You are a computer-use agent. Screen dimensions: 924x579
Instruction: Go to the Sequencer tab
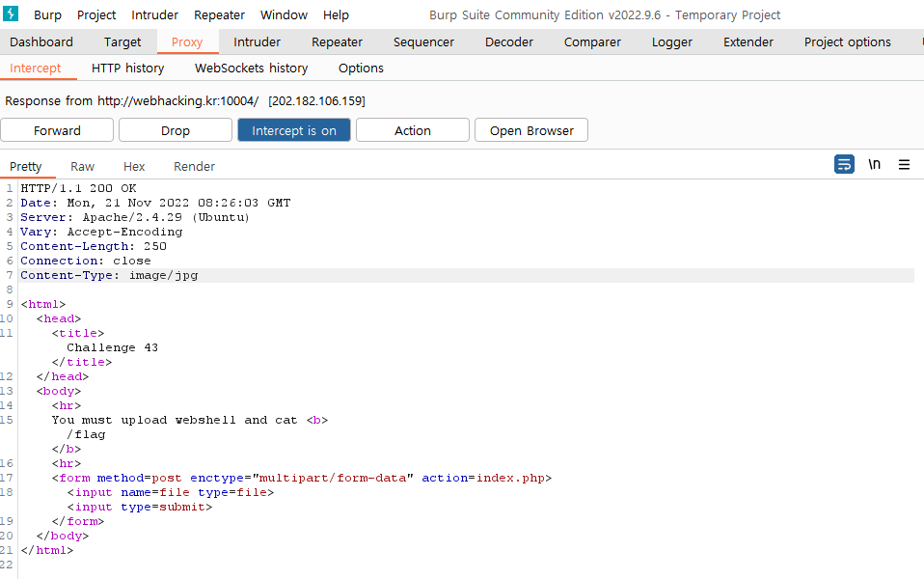[x=423, y=41]
